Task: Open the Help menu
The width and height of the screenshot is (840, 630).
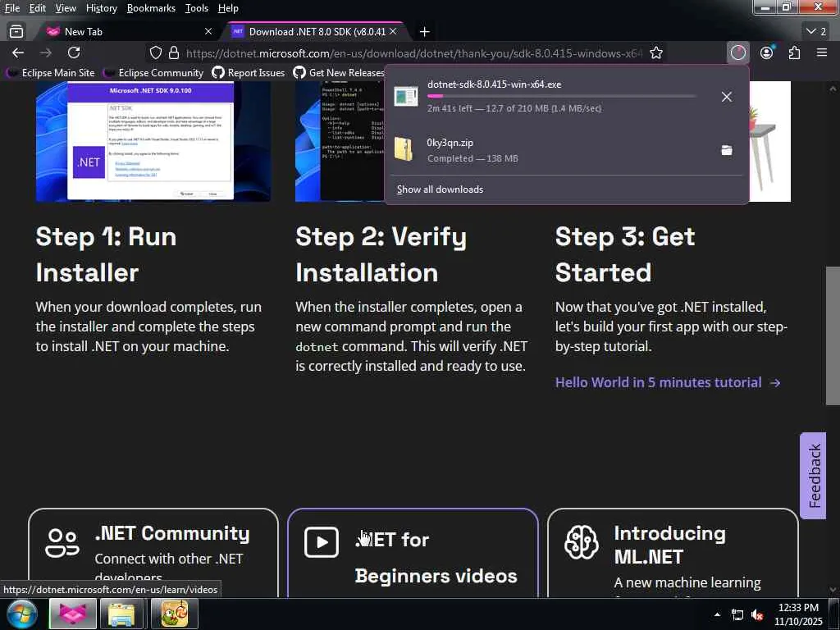Action: pos(228,8)
